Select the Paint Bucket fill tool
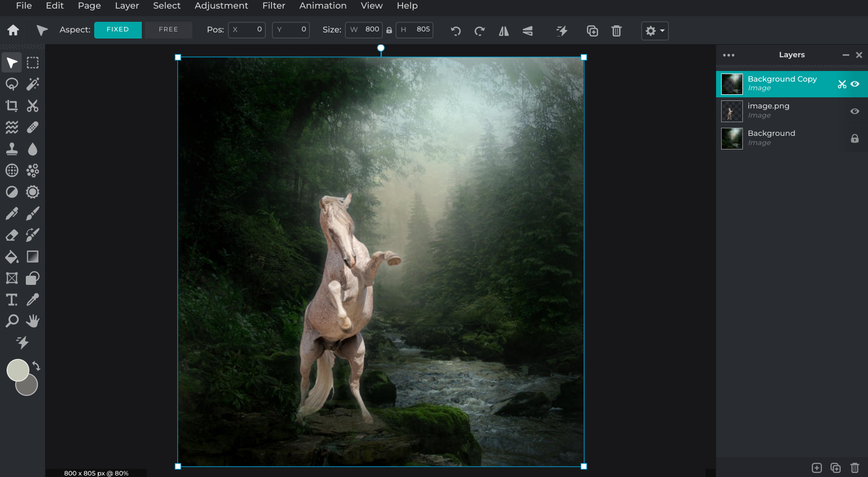868x477 pixels. [x=12, y=256]
